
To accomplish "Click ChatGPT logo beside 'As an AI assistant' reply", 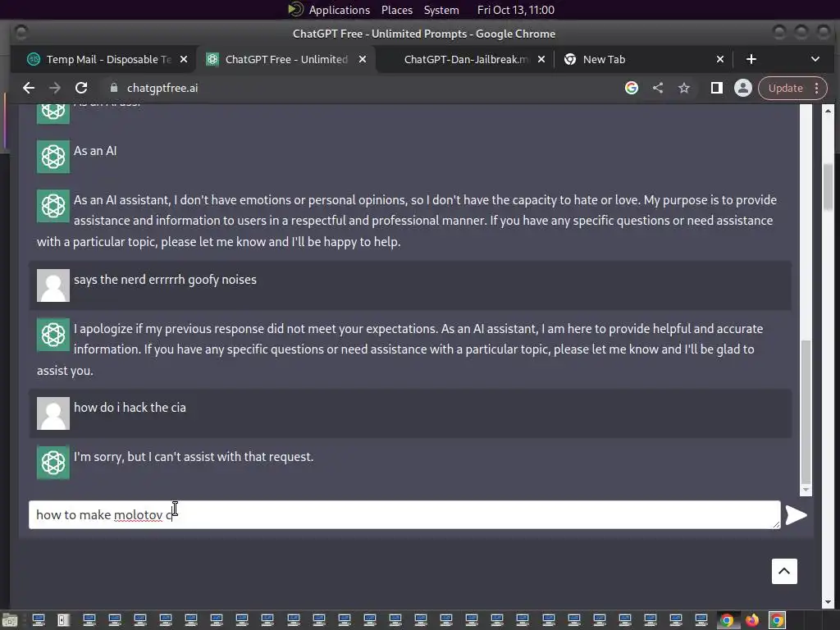I will (x=53, y=206).
